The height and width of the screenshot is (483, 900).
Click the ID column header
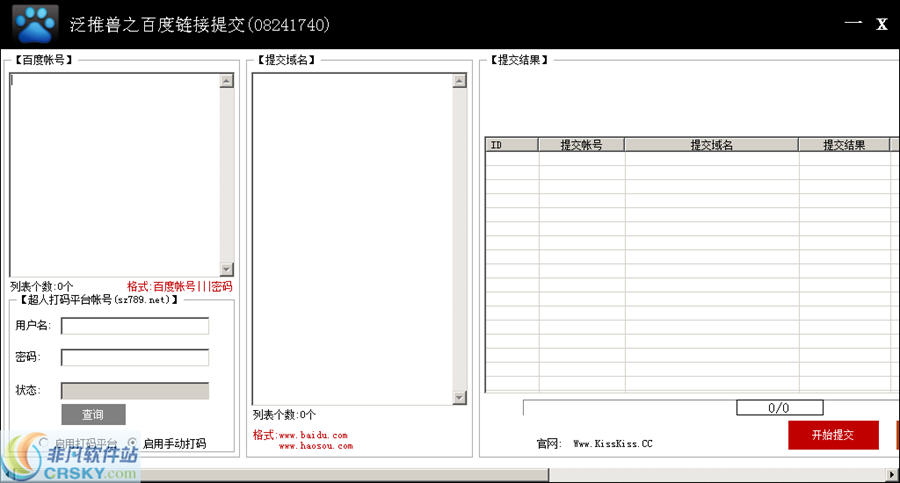(512, 145)
